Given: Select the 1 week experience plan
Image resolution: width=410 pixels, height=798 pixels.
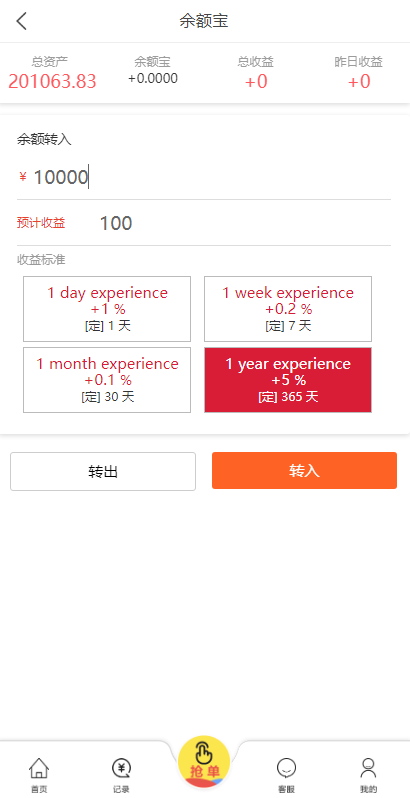Looking at the screenshot, I should pyautogui.click(x=288, y=309).
